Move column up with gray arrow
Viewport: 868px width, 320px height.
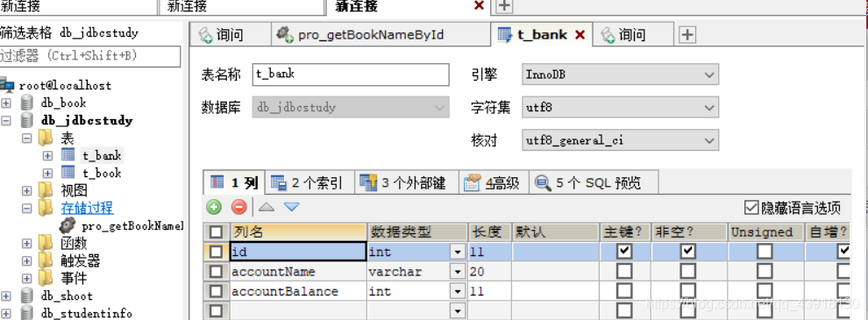(267, 207)
